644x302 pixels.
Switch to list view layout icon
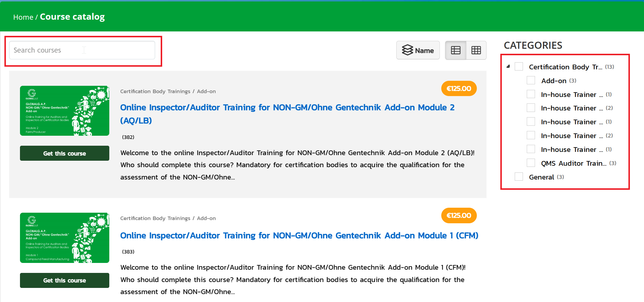click(455, 50)
